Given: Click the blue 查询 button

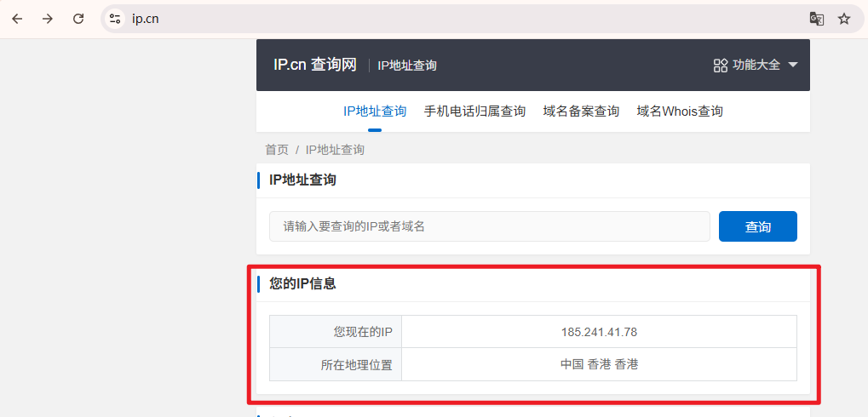Looking at the screenshot, I should click(758, 226).
